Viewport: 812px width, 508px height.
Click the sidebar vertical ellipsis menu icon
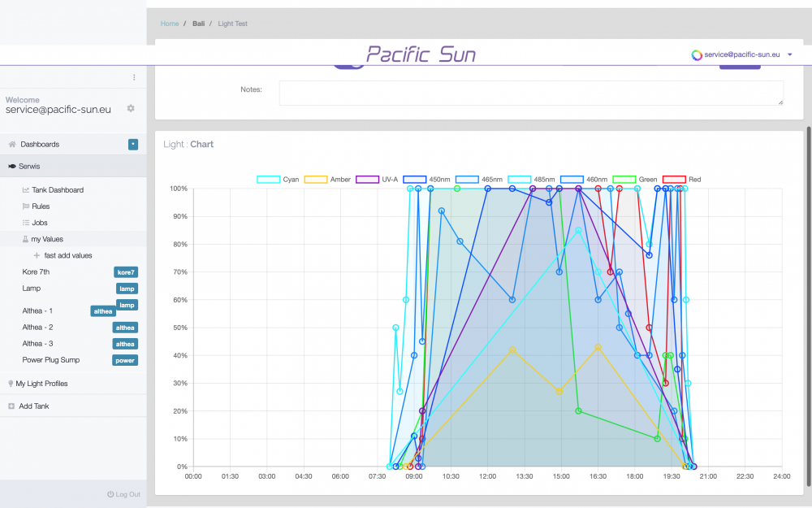134,77
